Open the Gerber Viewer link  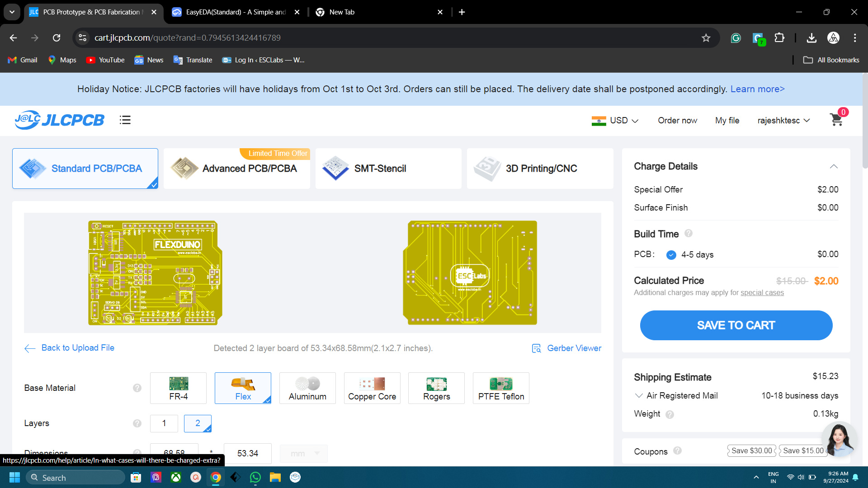click(574, 348)
